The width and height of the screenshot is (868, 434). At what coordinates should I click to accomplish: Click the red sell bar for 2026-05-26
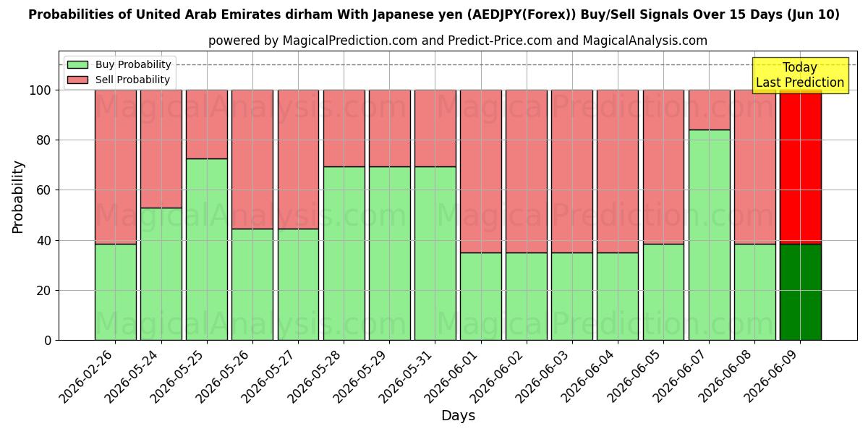252,160
